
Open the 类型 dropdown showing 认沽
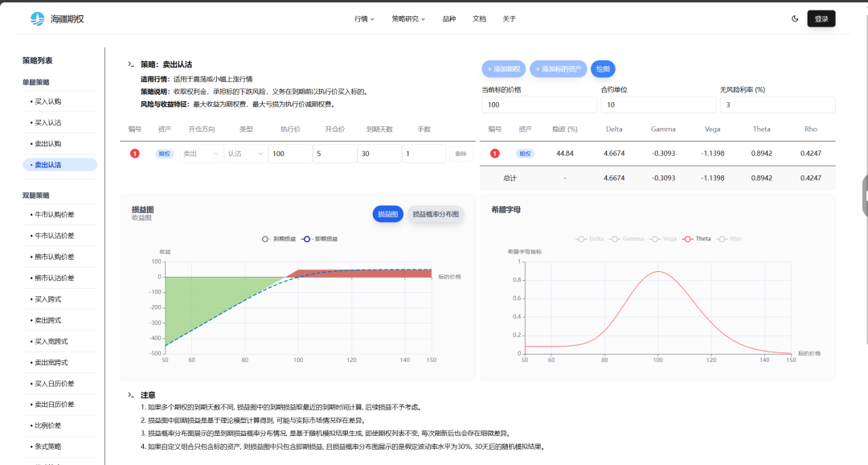click(245, 154)
